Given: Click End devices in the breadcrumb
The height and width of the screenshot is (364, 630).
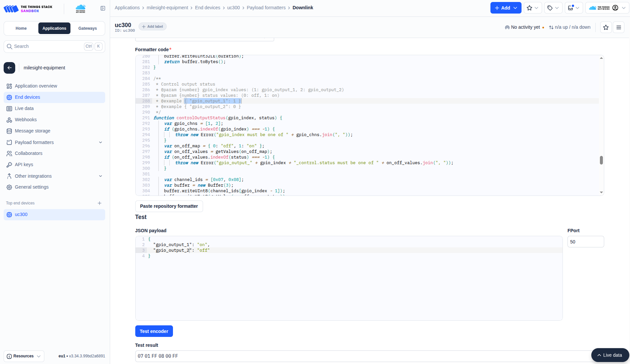Looking at the screenshot, I should (207, 8).
